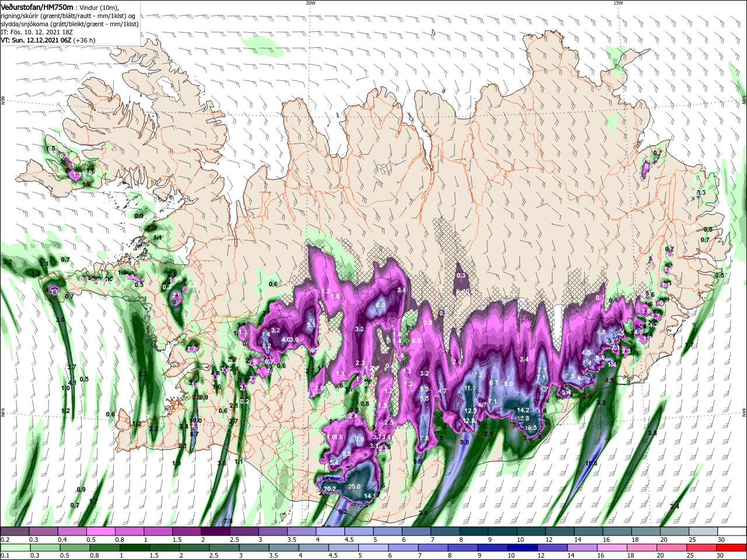Click the '0.1' label on the rain legend
This screenshot has height=560, width=747.
5,555
